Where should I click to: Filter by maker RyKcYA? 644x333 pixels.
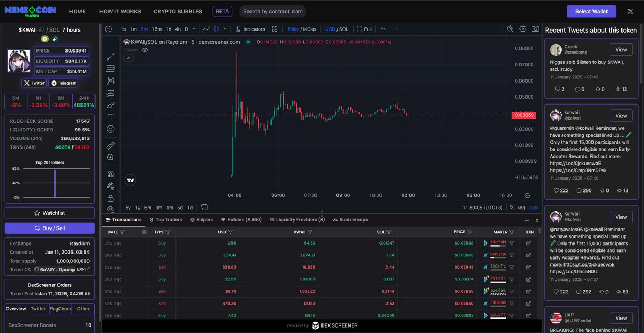coord(511,254)
